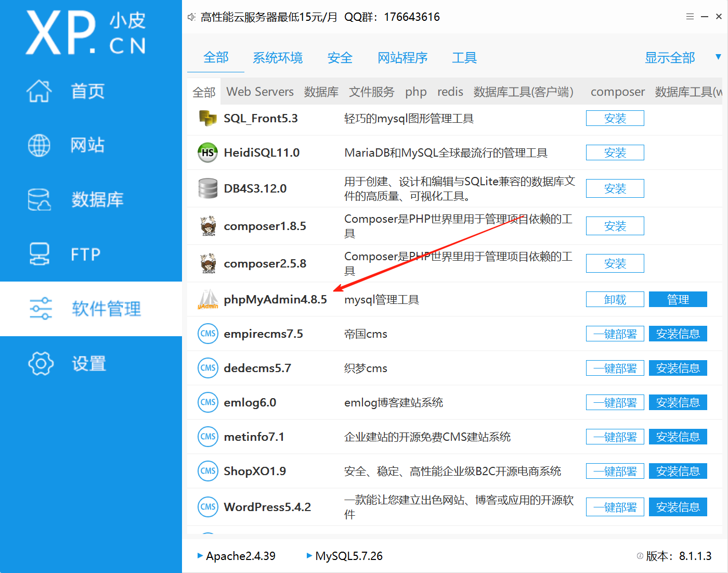Select the composer sub-tab
The width and height of the screenshot is (728, 573).
618,92
